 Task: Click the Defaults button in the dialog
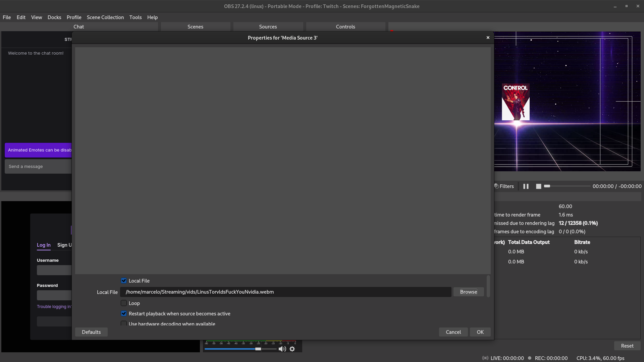(x=91, y=332)
